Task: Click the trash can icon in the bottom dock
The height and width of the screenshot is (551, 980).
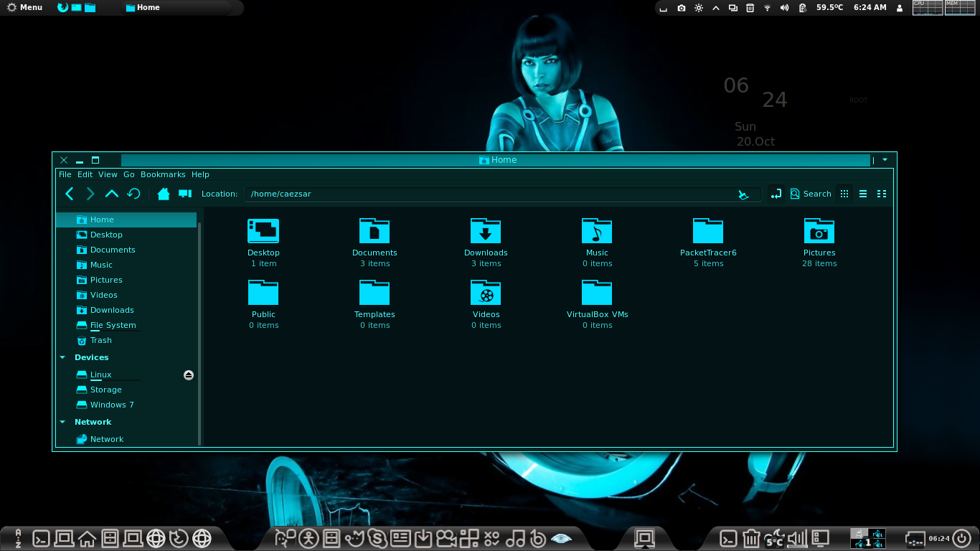Action: coord(751,538)
